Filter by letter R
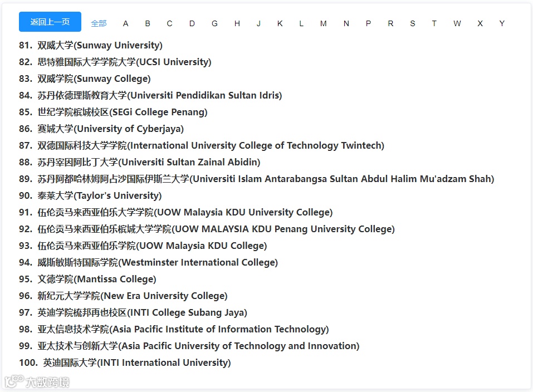This screenshot has width=533, height=392. point(390,23)
